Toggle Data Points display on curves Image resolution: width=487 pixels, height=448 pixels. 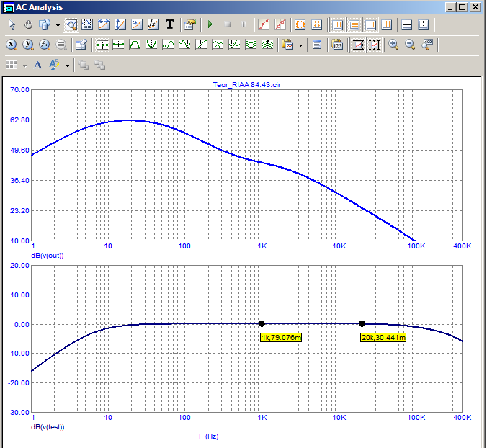(264, 24)
